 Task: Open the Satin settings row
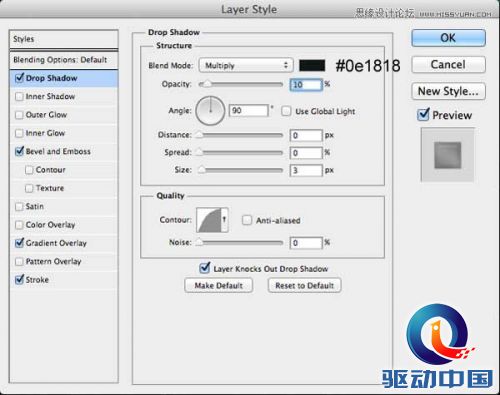(64, 207)
